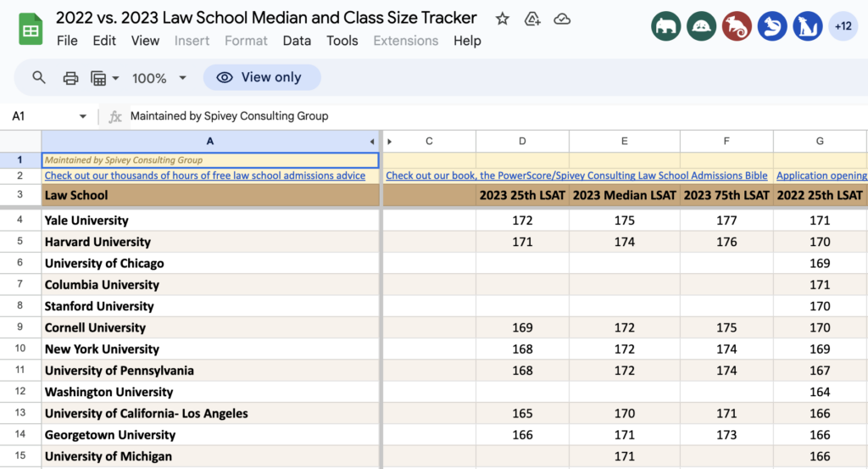The width and height of the screenshot is (868, 469).
Task: Click the anonymous elephant viewer avatar
Action: tap(666, 26)
